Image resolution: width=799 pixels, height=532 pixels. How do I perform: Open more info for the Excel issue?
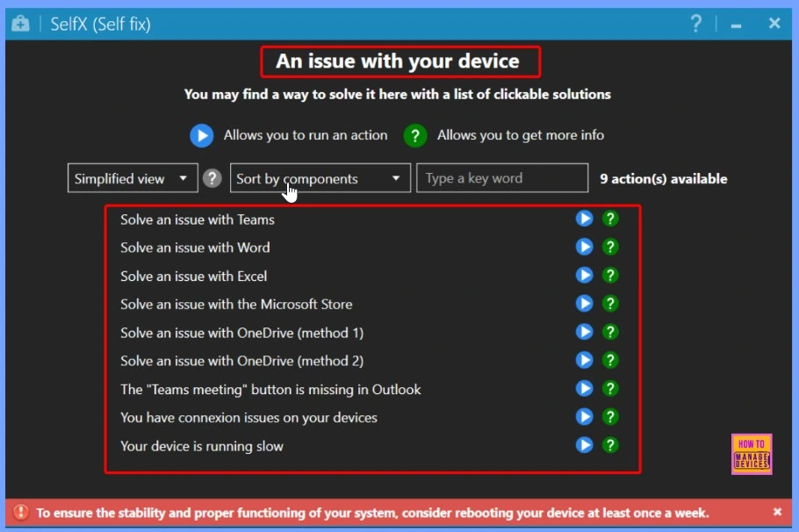pyautogui.click(x=610, y=275)
